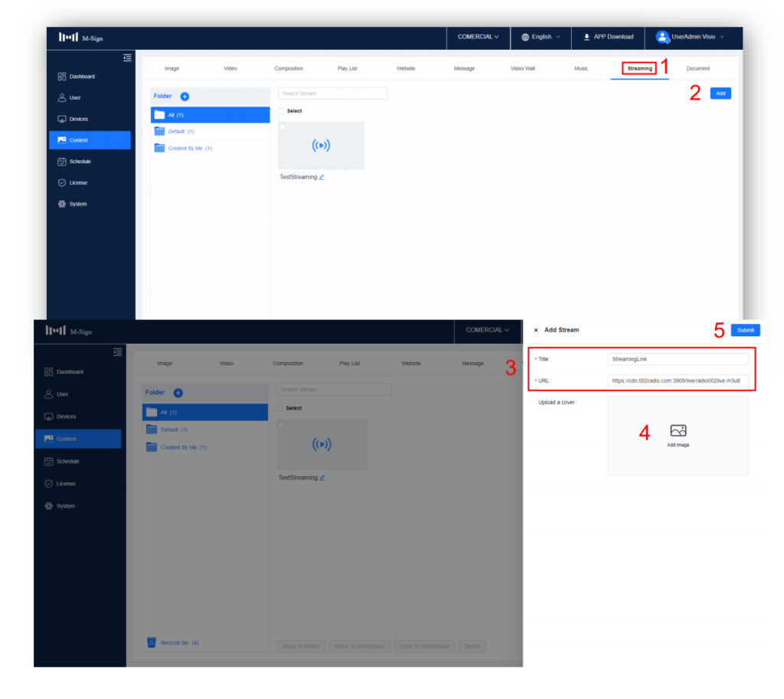Open TestStreaming thumbnail in lower window
The image size is (784, 699).
click(x=322, y=445)
